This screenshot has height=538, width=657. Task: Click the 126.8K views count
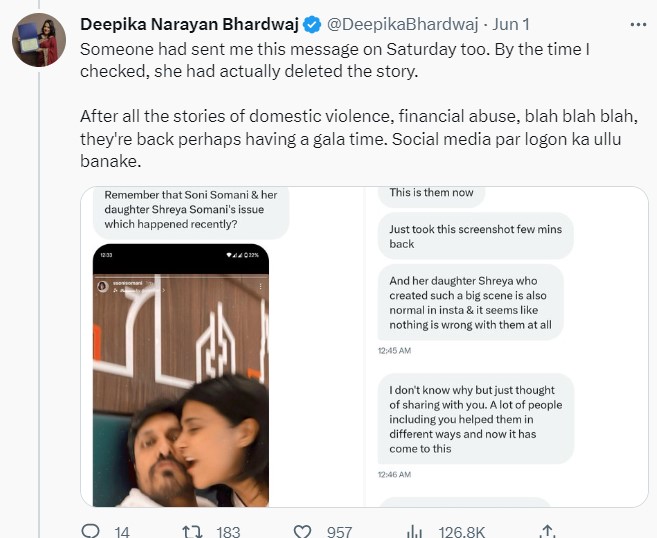pos(462,531)
